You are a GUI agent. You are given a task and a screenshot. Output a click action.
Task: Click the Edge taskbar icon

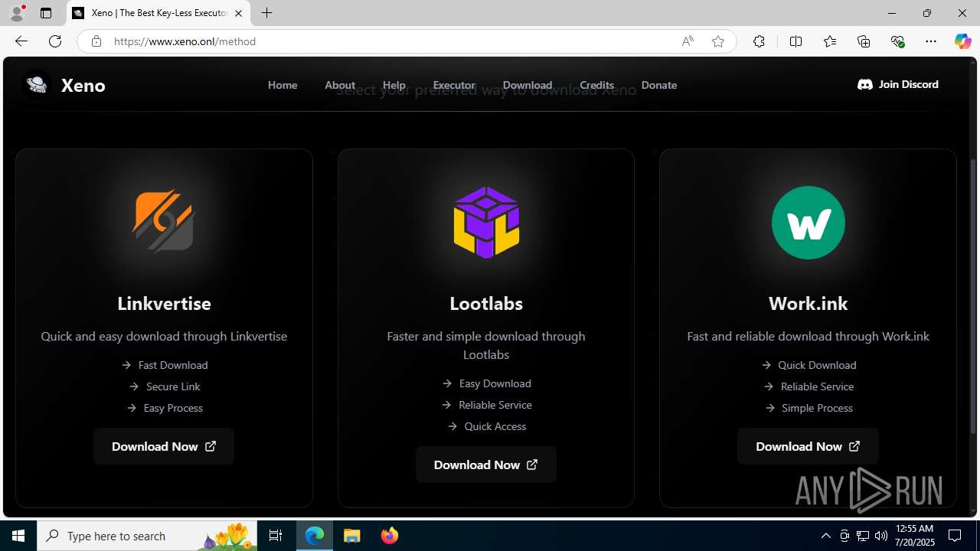315,536
